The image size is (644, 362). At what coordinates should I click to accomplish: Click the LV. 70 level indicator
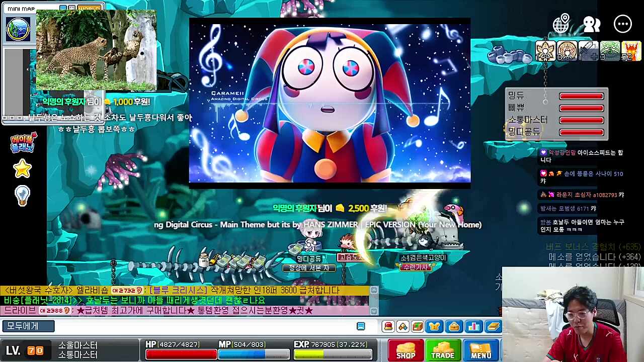point(25,350)
